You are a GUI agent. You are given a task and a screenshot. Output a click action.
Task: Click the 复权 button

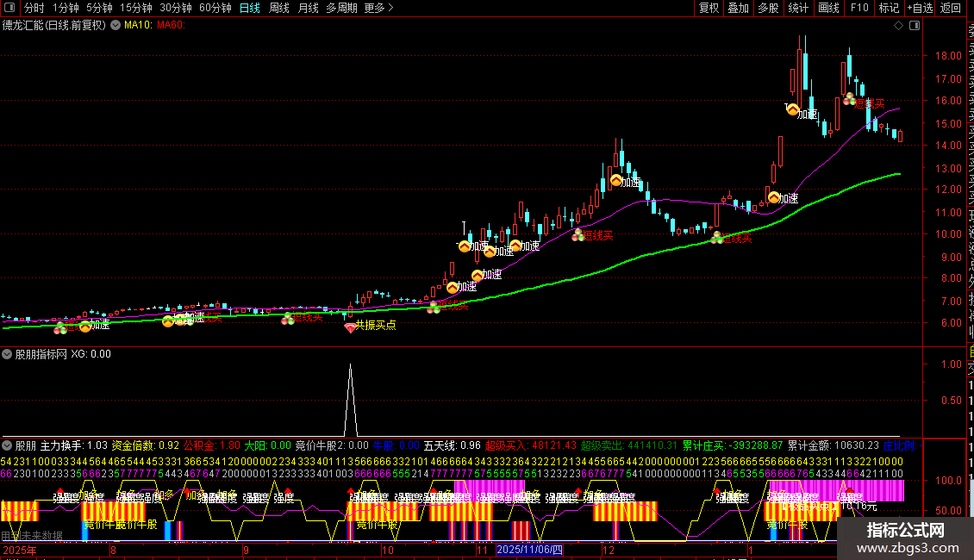[x=709, y=8]
